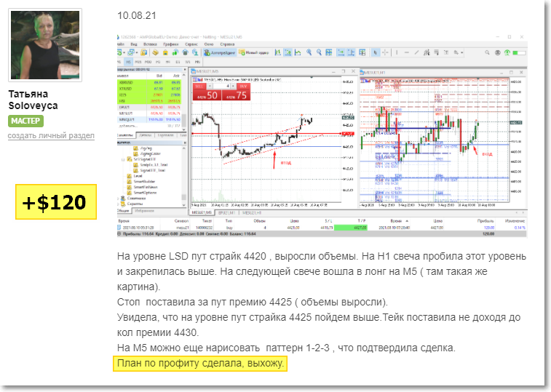This screenshot has width=551, height=392.
Task: Select the text label tool
Action: tap(446, 52)
